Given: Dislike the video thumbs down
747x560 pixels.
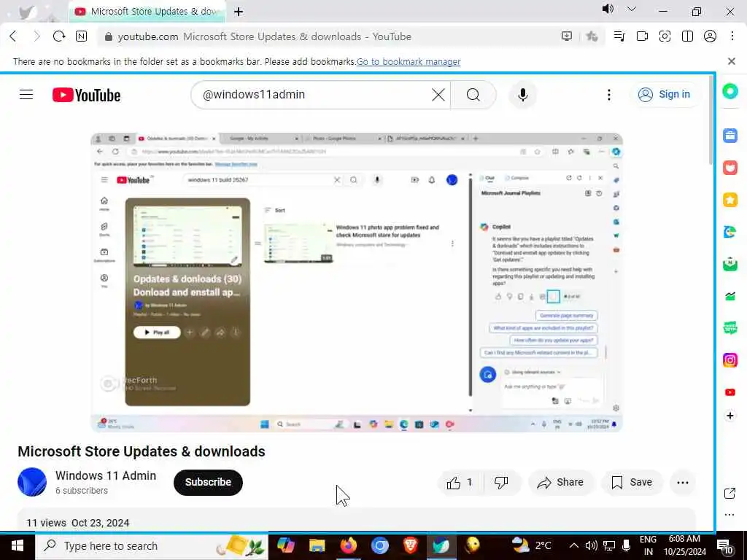Looking at the screenshot, I should click(501, 483).
